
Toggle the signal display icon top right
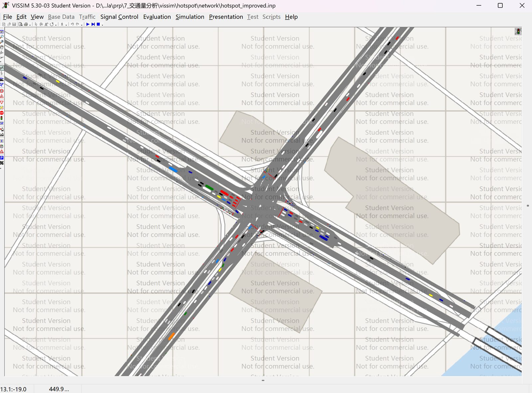(x=518, y=31)
